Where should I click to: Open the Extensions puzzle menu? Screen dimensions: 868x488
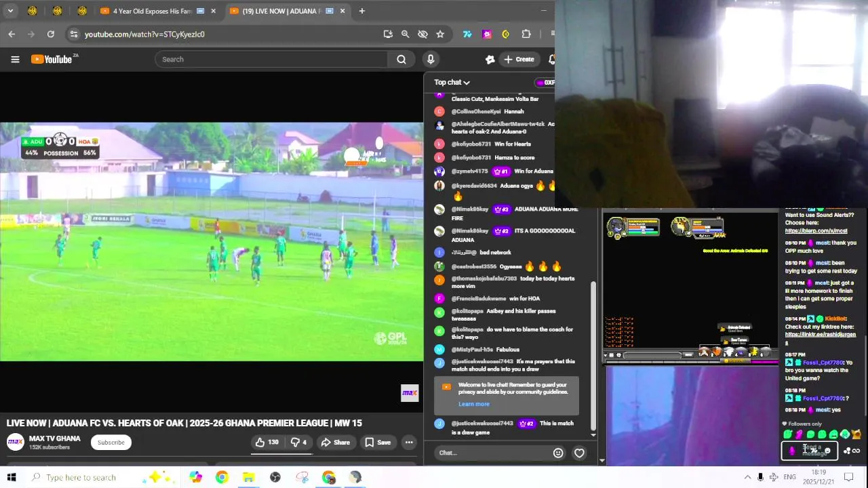[526, 34]
